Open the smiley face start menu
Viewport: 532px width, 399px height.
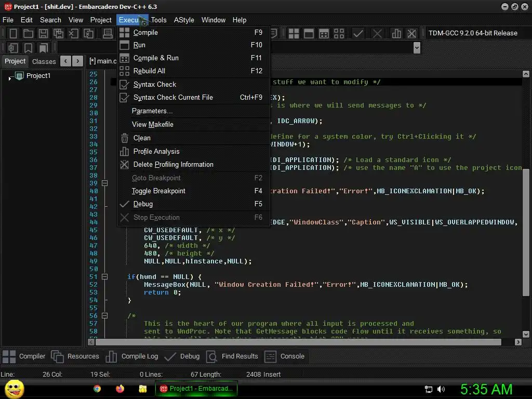click(x=14, y=389)
